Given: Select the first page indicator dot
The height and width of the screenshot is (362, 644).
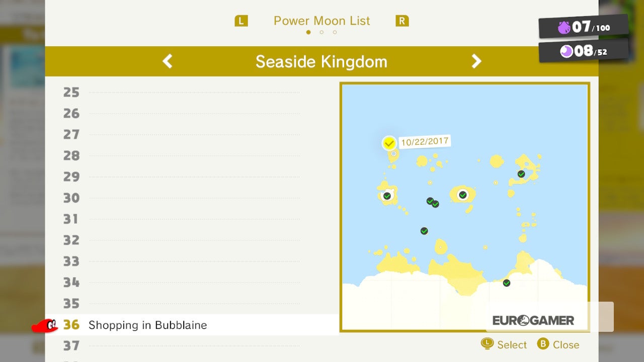Looking at the screenshot, I should coord(308,32).
